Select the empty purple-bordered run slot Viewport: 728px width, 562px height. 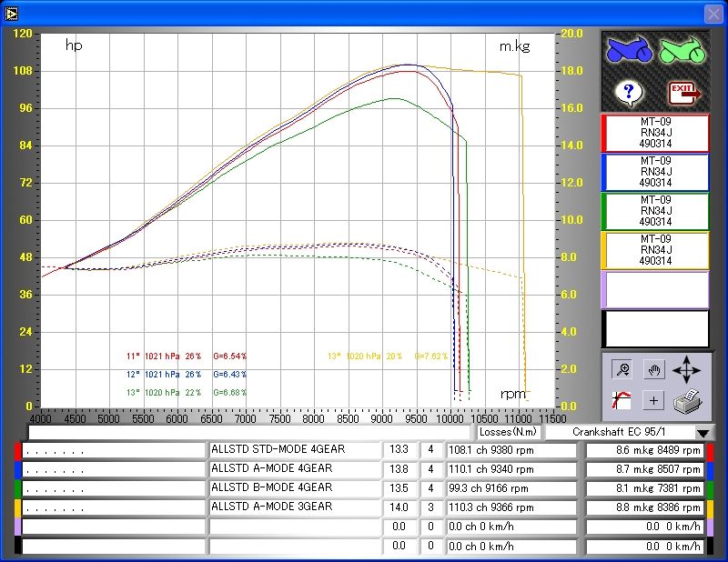(655, 289)
